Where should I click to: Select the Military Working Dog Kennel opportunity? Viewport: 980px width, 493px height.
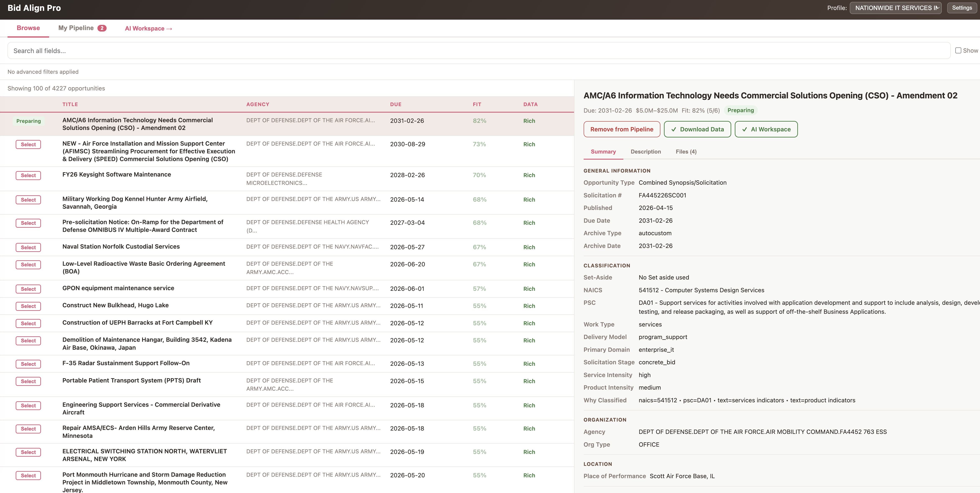(28, 200)
